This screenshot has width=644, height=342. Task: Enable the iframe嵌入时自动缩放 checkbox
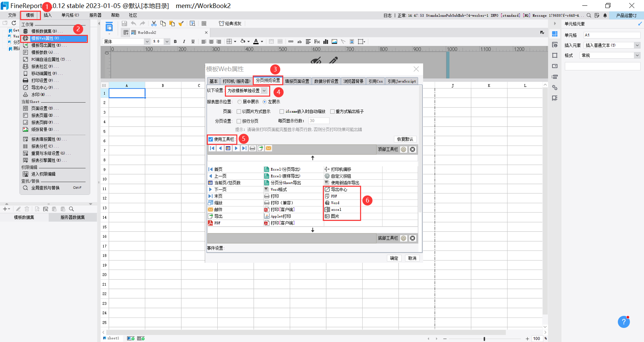tap(282, 111)
